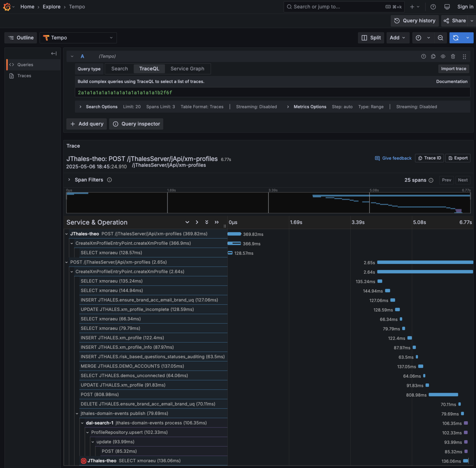This screenshot has height=468, width=476.
Task: Click the query help icon in row A
Action: pos(423,57)
